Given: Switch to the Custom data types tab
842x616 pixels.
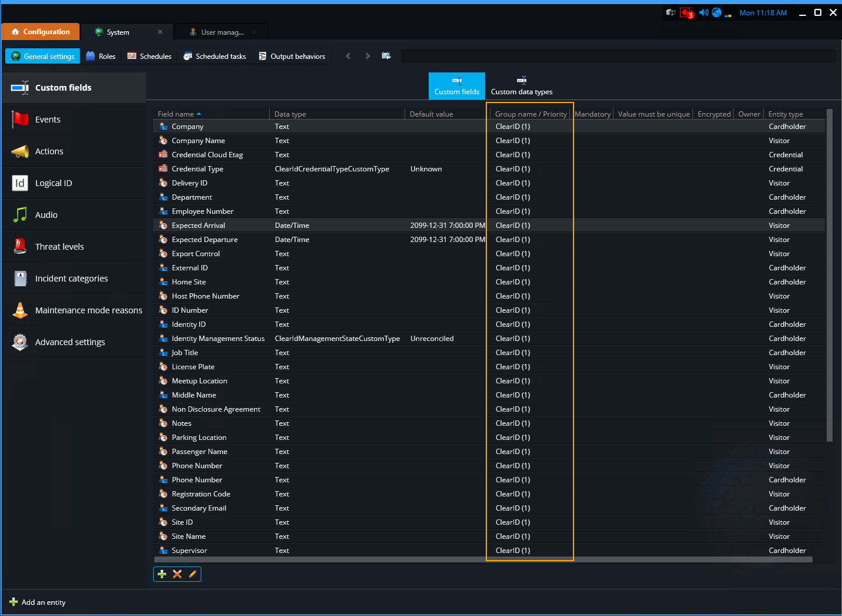Looking at the screenshot, I should coord(521,85).
